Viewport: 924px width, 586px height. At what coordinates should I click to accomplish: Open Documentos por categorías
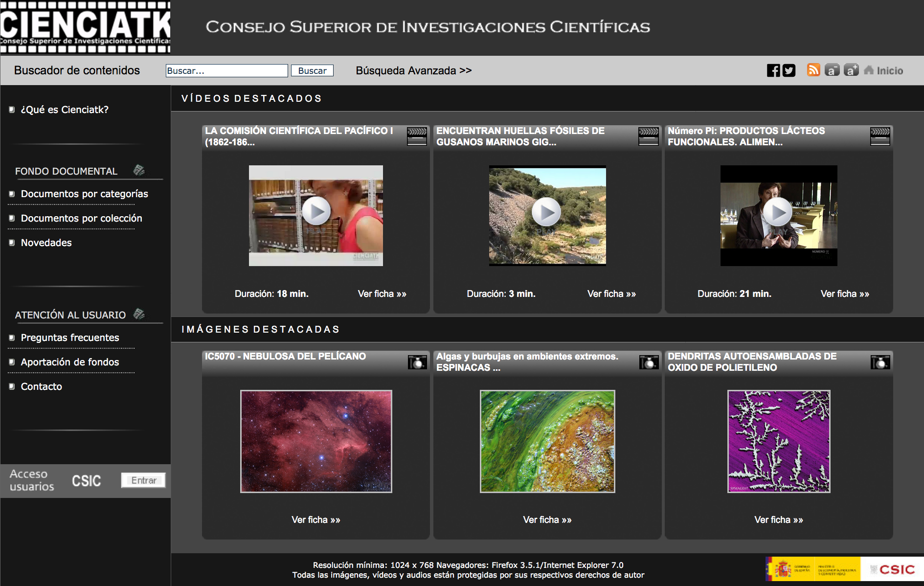(84, 194)
